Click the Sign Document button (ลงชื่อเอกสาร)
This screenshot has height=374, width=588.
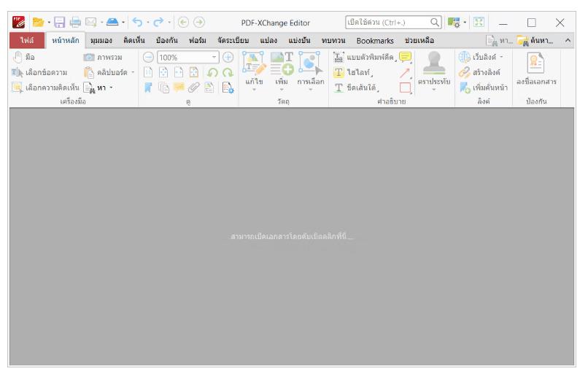(536, 69)
